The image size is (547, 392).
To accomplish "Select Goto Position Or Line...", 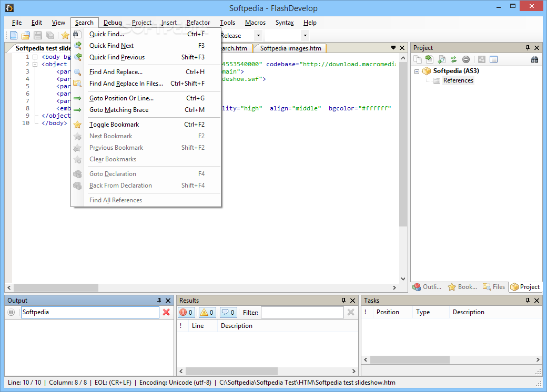I will point(146,98).
